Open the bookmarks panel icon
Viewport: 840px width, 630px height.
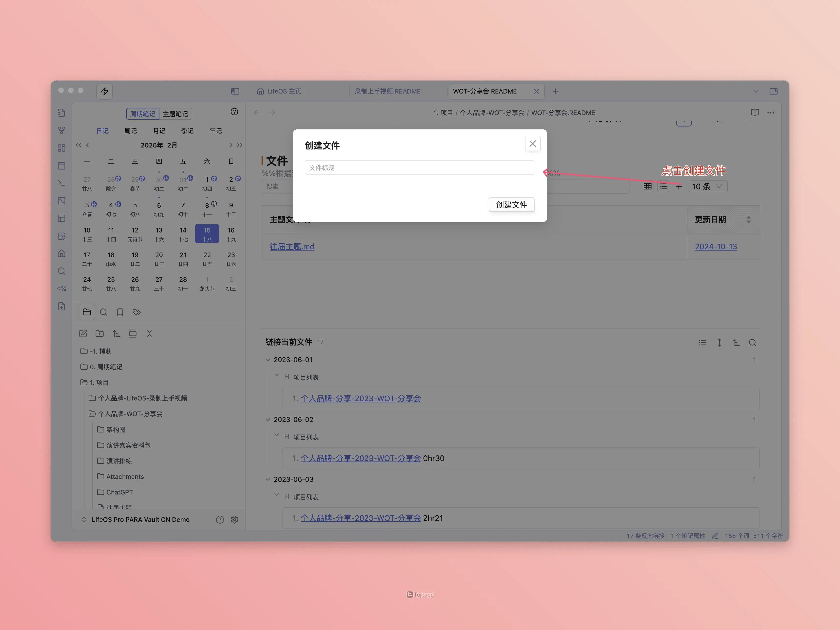pyautogui.click(x=120, y=312)
